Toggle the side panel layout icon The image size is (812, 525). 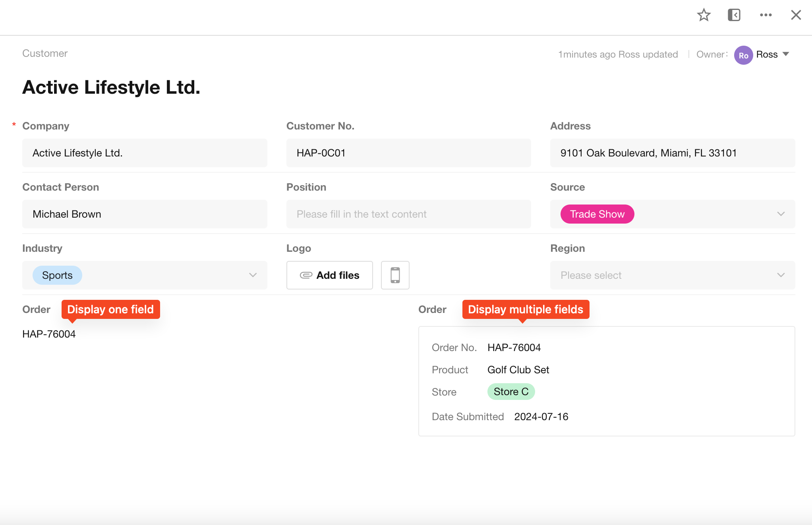(x=734, y=15)
